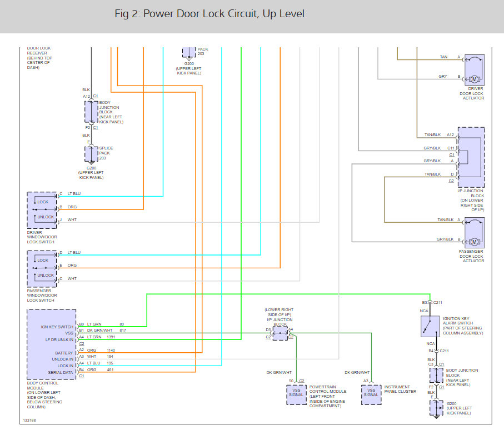Click the 'UNLOCK IN' pin label

[63, 359]
